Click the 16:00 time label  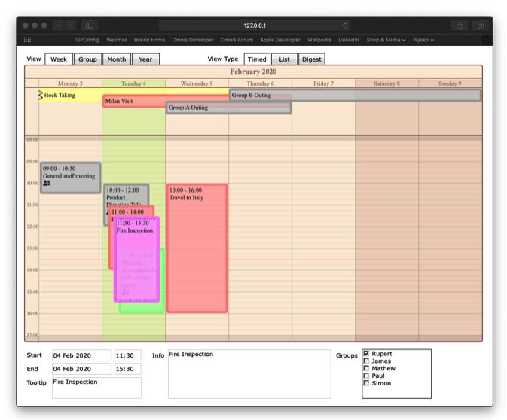coord(32,313)
